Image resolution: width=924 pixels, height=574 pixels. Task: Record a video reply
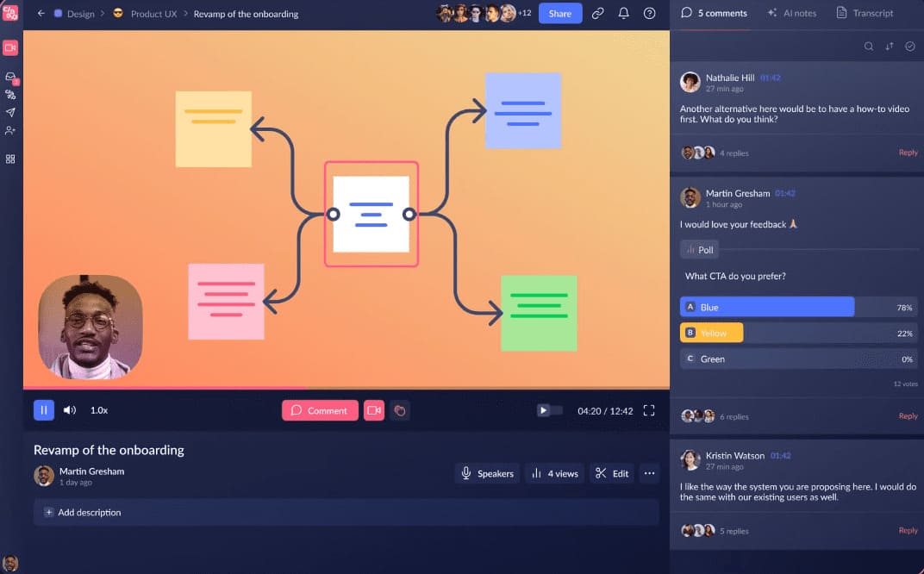coord(373,410)
